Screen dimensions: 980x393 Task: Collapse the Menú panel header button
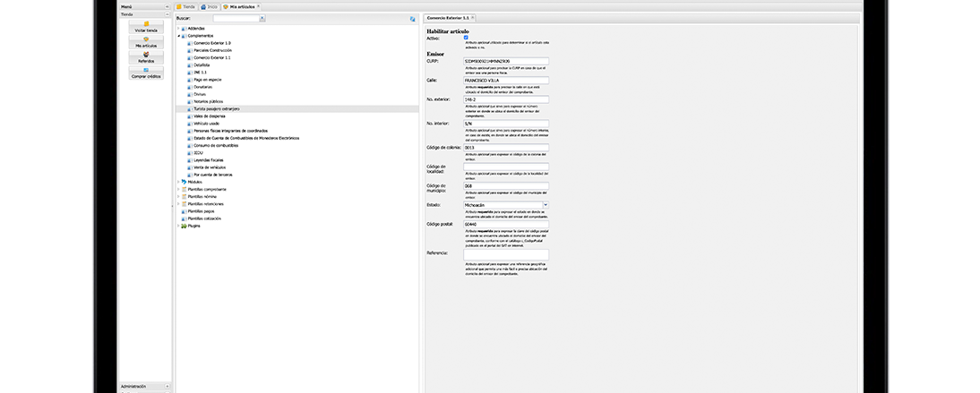[x=167, y=6]
